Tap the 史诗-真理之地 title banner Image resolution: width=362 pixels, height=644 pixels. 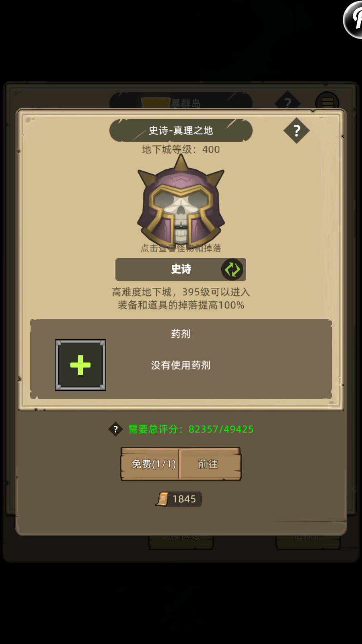[181, 130]
